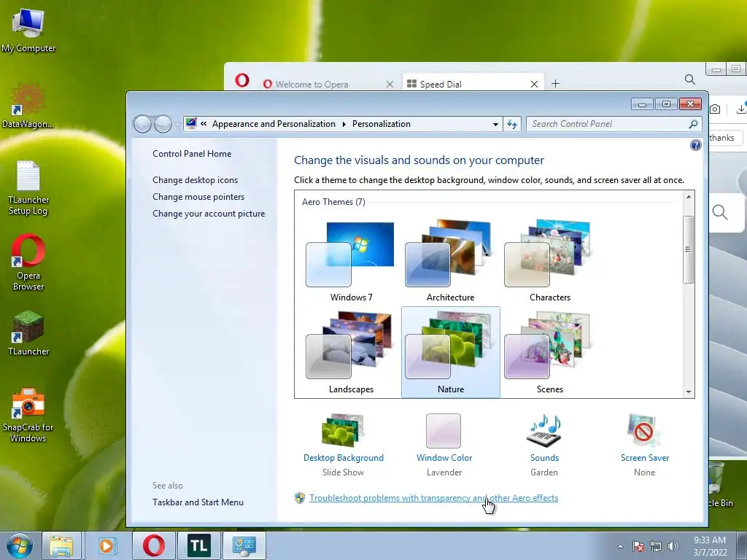
Task: Open Screen Saver settings
Action: coord(645,446)
